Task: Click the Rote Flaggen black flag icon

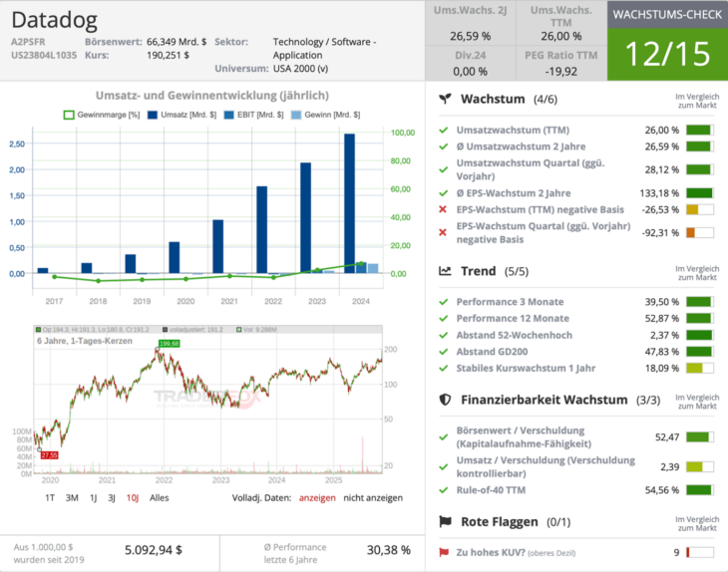Action: click(447, 521)
